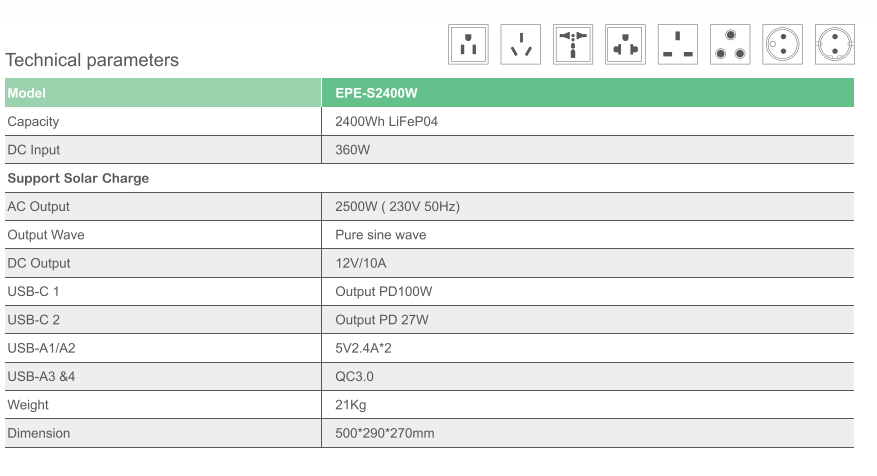Select the Support Solar Charge row

pyautogui.click(x=430, y=178)
